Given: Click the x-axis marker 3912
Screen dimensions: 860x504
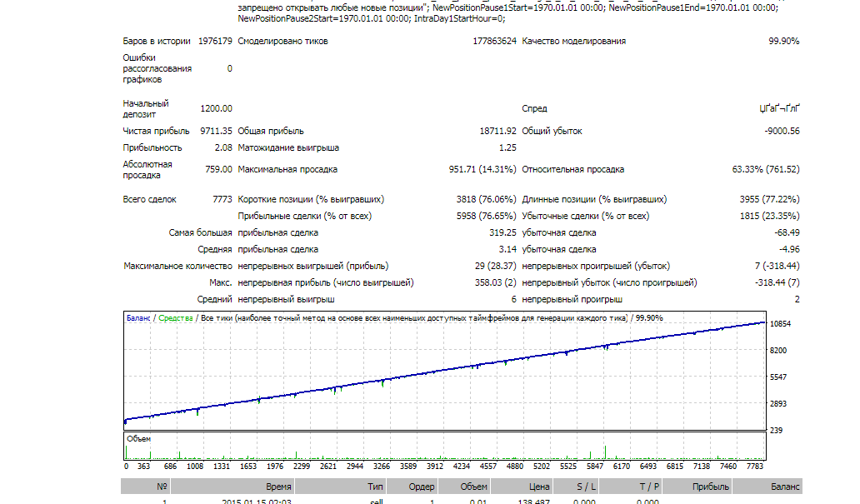Looking at the screenshot, I should click(x=434, y=467).
